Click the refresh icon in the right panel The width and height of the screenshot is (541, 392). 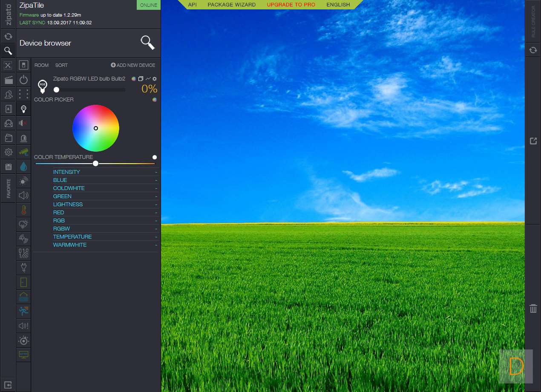point(533,50)
